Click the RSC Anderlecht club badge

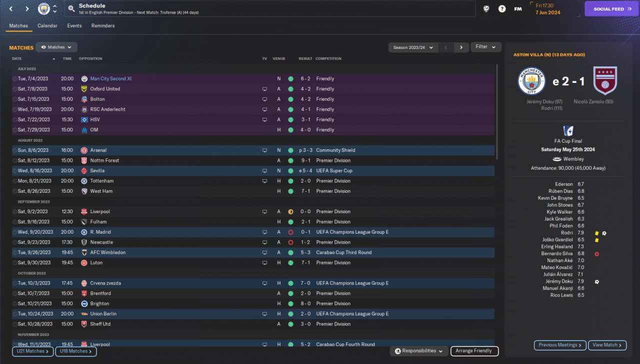coord(84,109)
